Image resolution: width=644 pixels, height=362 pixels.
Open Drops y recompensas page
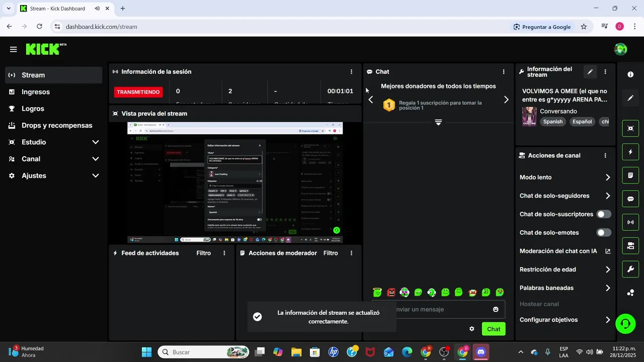point(54,125)
